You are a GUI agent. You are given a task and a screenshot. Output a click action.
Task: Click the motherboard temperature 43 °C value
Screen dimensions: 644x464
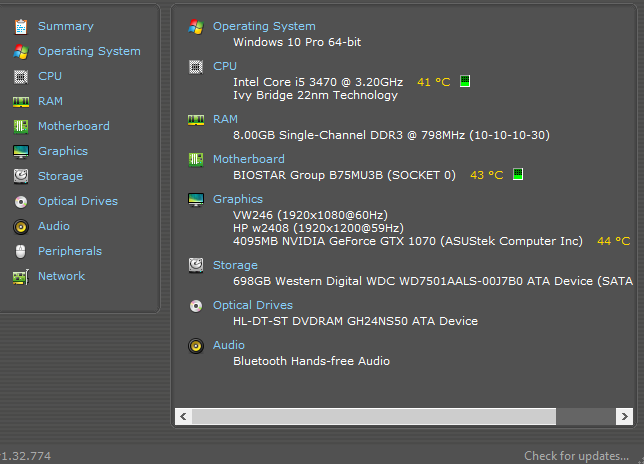coord(487,175)
